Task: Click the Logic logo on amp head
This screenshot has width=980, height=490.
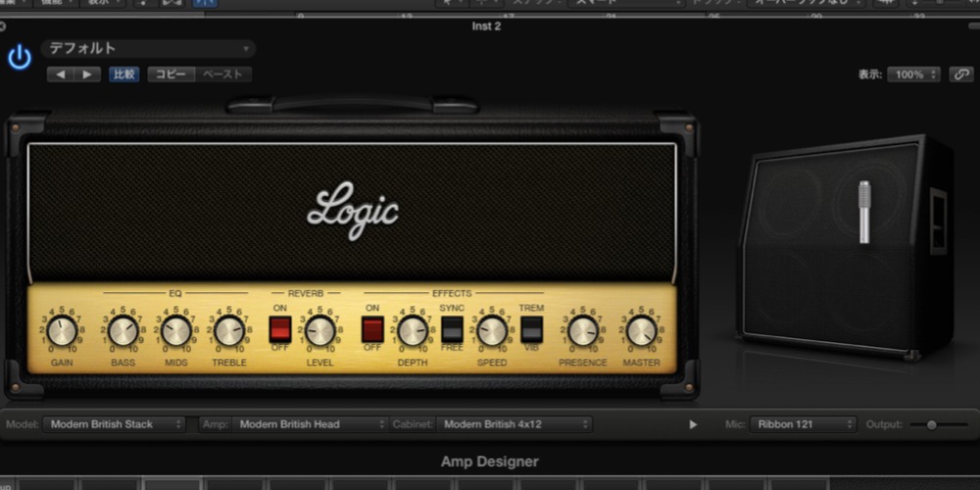Action: point(353,212)
